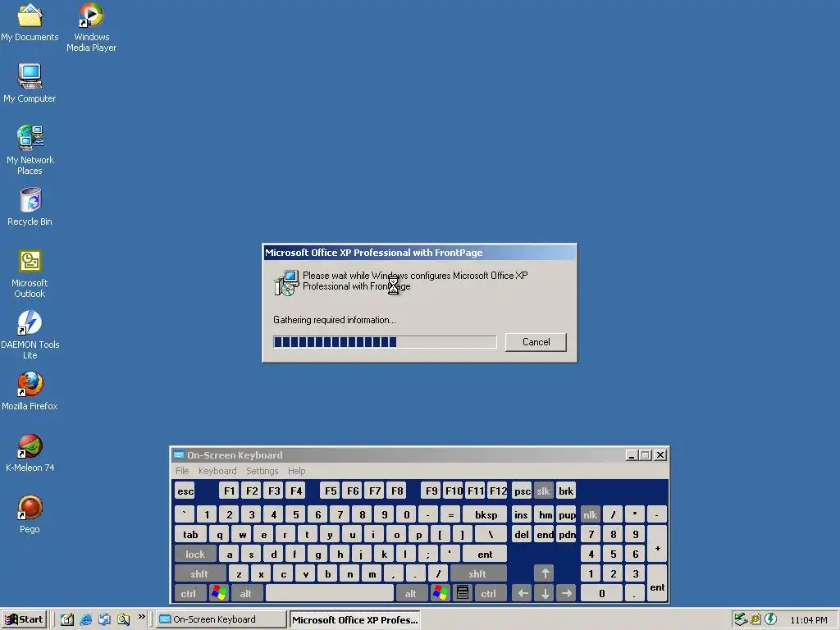Expand the quick launch overflow chevron

coord(141,617)
